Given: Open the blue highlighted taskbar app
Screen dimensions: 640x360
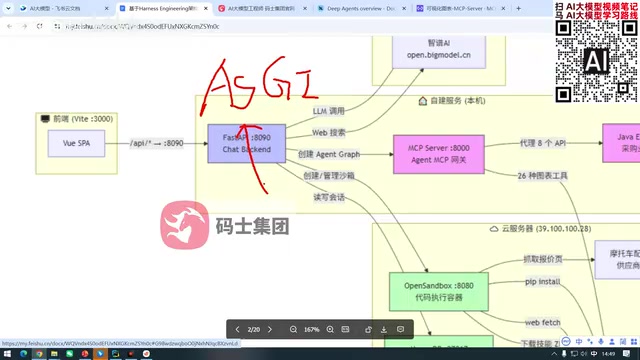Looking at the screenshot, I should 100,353.
